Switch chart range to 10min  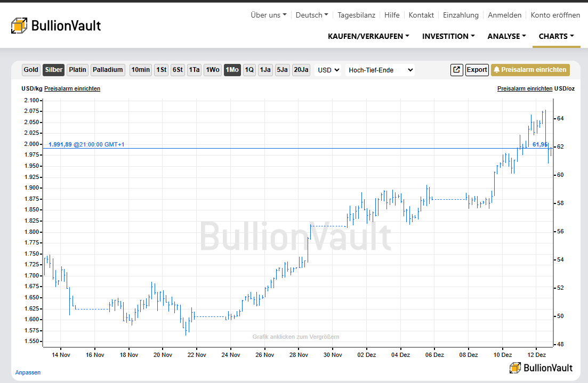pyautogui.click(x=141, y=70)
